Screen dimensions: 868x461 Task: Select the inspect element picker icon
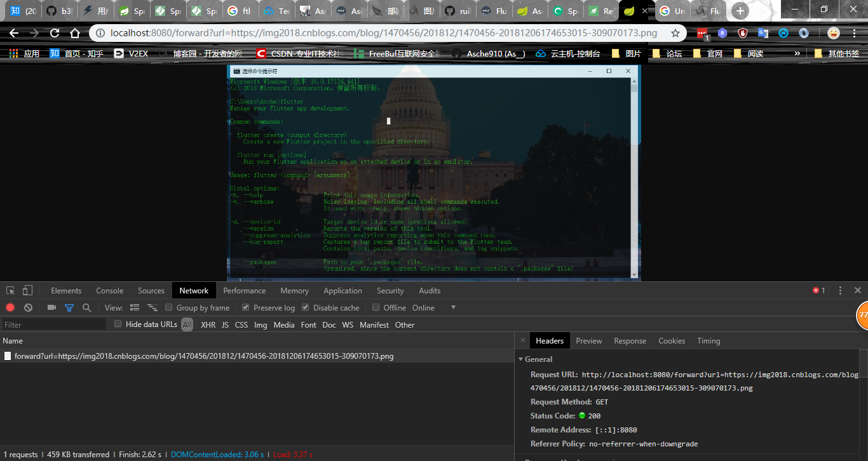[11, 290]
